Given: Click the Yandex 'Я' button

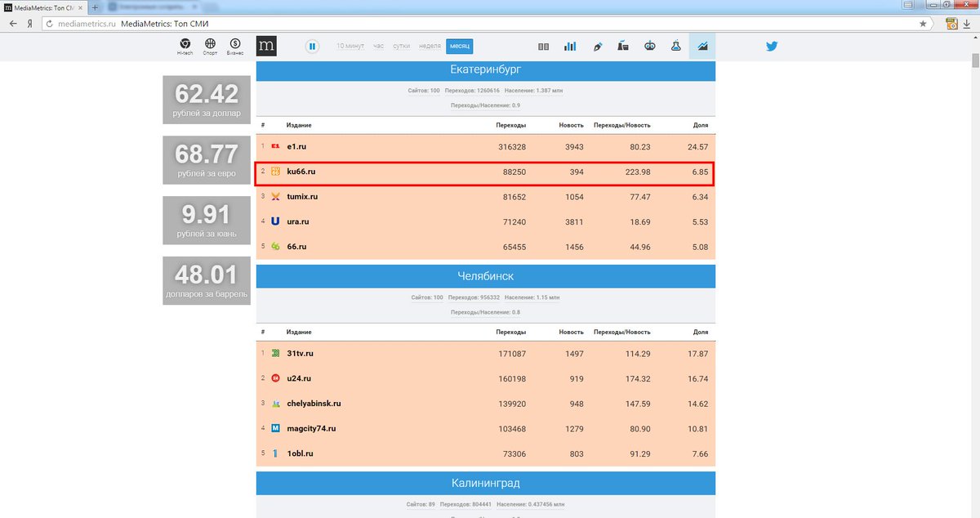Looking at the screenshot, I should click(x=30, y=24).
